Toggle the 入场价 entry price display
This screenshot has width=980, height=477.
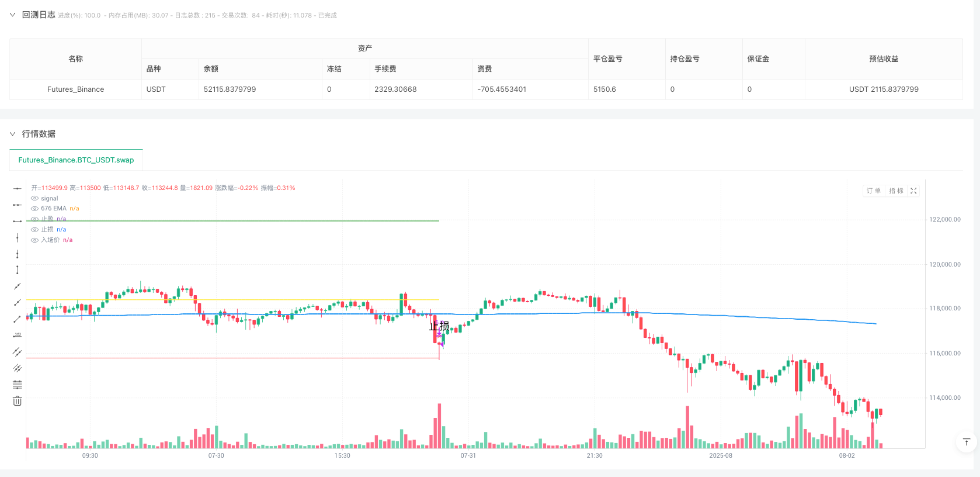[34, 240]
